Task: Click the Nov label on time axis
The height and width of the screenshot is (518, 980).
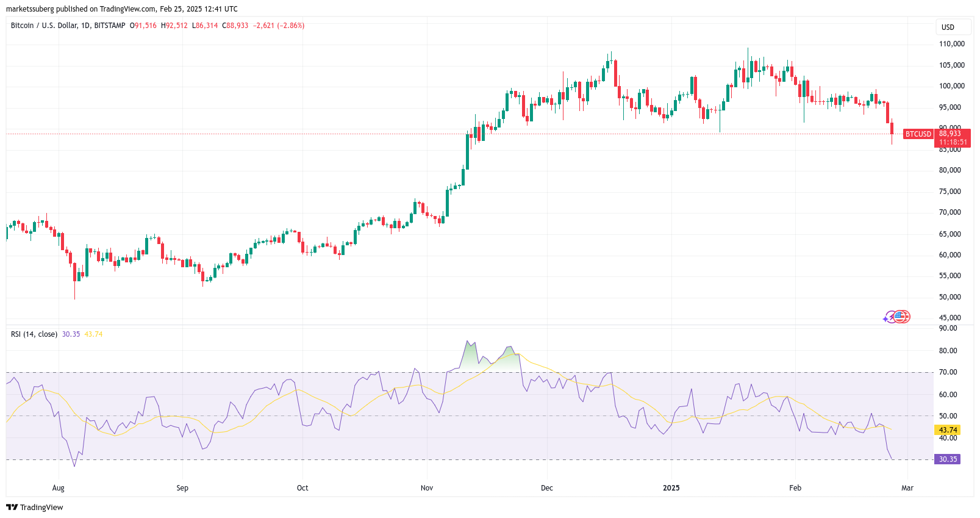Action: click(x=427, y=488)
